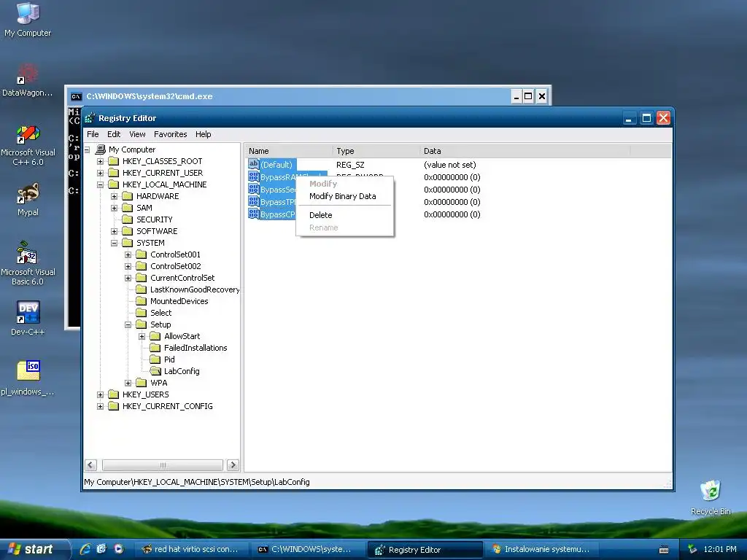747x560 pixels.
Task: Click the My Computer tree root icon
Action: click(x=101, y=149)
